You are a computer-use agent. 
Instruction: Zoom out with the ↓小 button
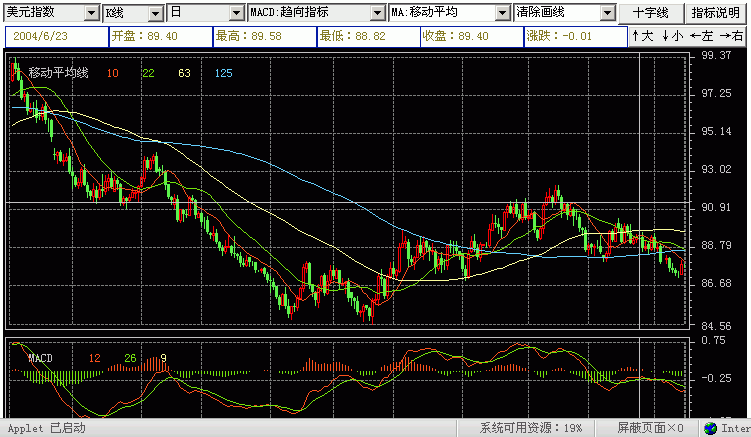point(672,36)
